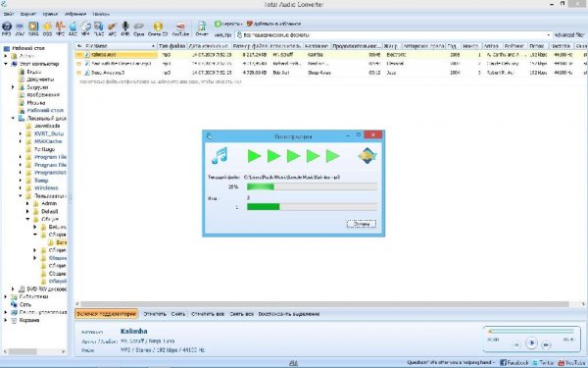Screen dimensions: 588x368
Task: Expand the Windows folder node
Action: tap(21, 188)
